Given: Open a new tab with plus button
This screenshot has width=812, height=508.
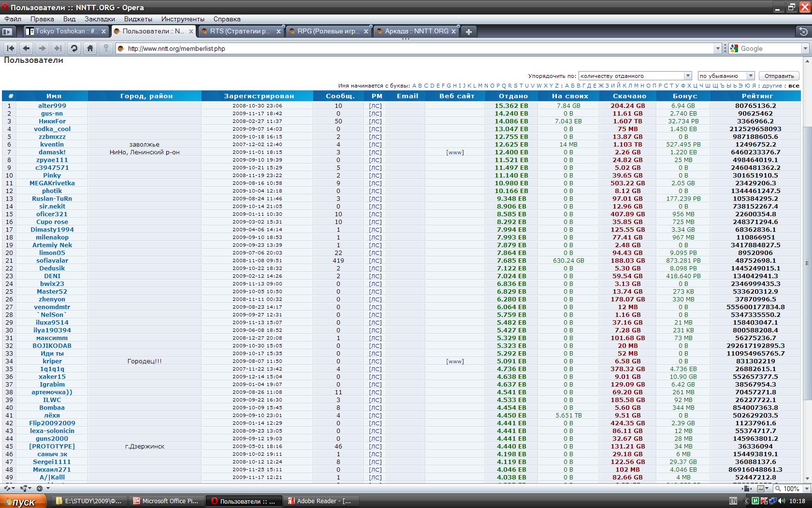Looking at the screenshot, I should (x=468, y=31).
